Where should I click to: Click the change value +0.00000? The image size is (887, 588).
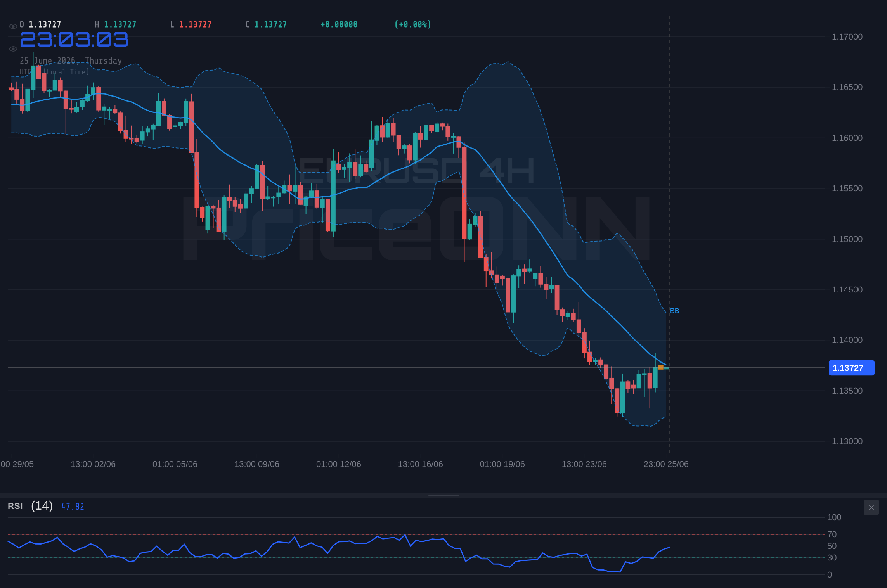pyautogui.click(x=339, y=24)
